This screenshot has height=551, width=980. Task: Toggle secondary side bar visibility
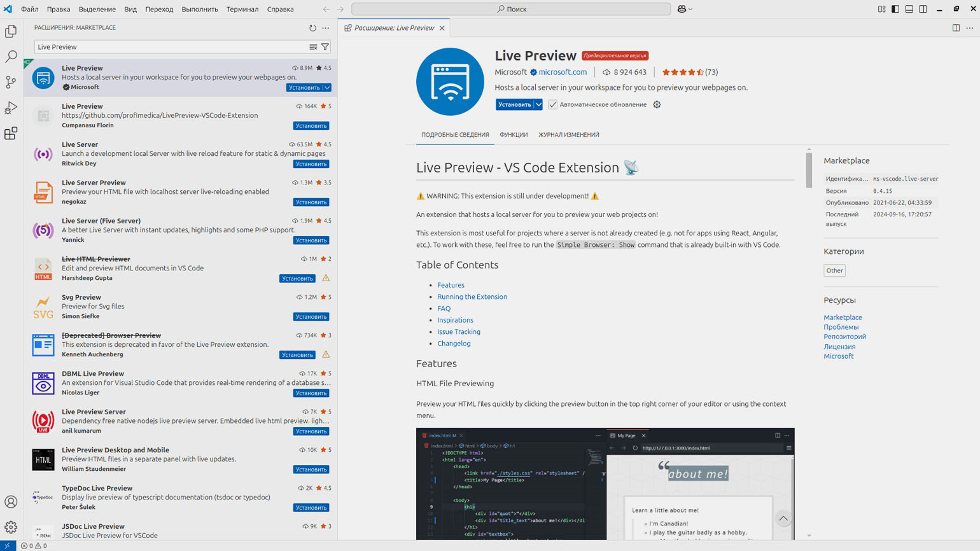(923, 9)
